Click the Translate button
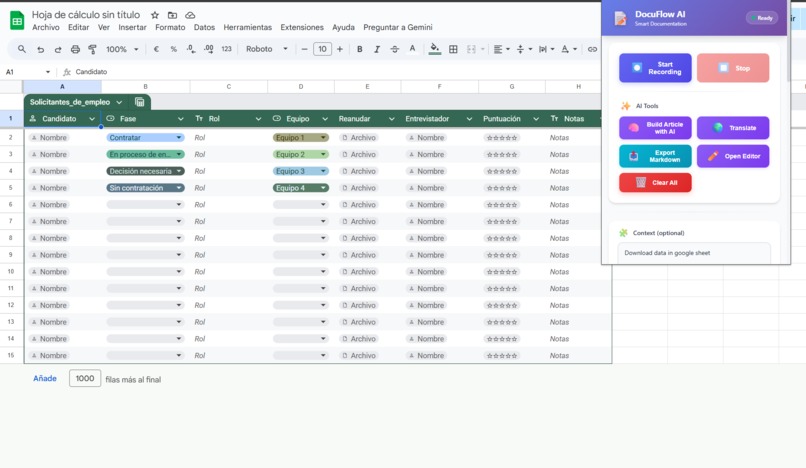 [x=733, y=128]
